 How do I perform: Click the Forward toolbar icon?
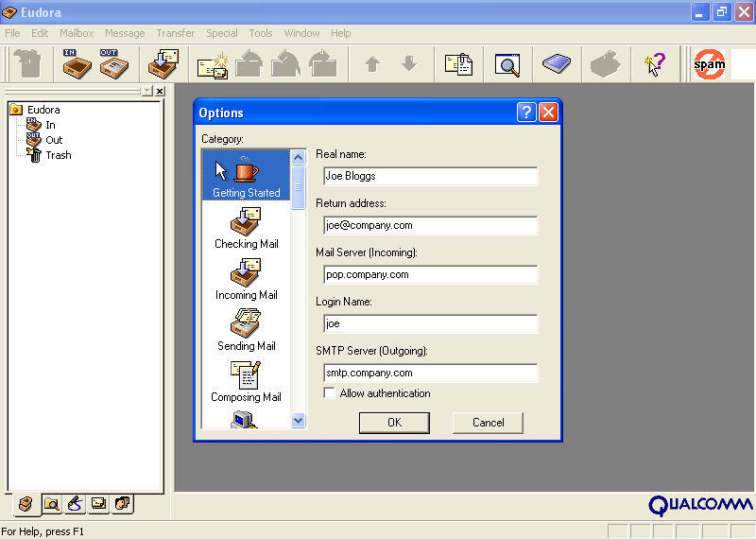[322, 63]
